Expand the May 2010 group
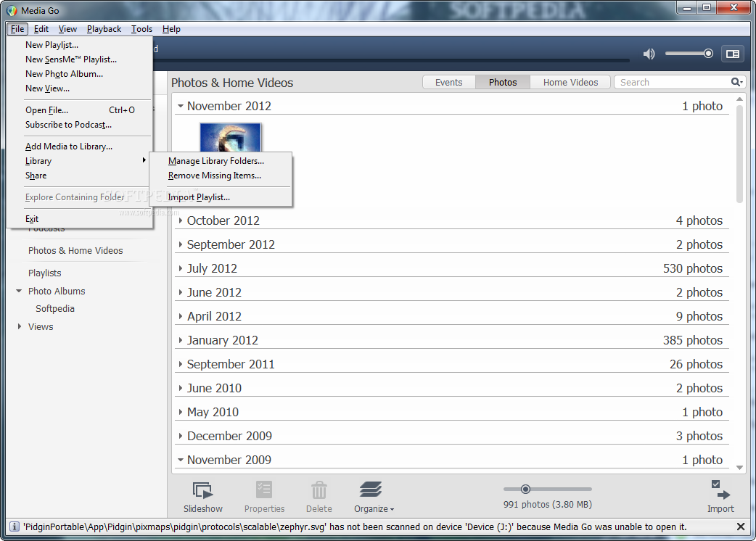 181,412
